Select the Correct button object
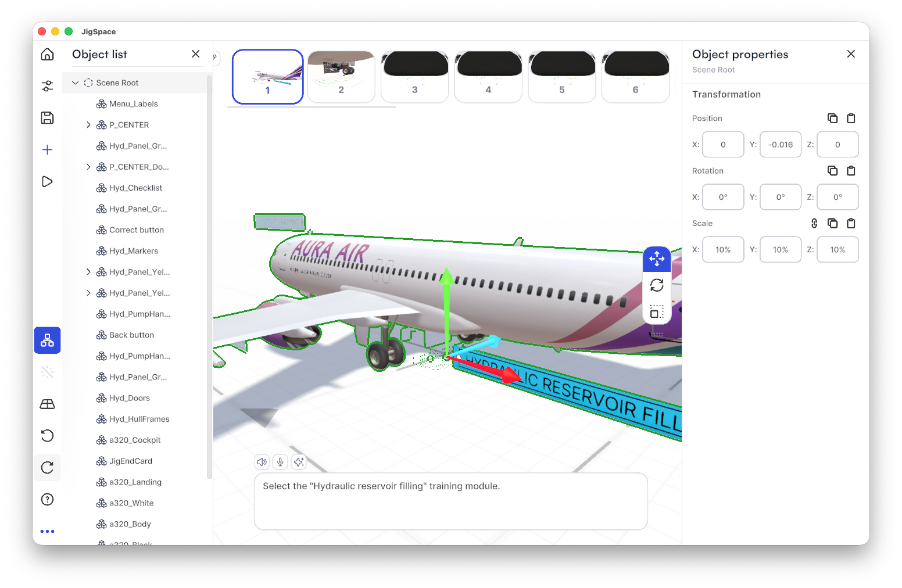 137,230
